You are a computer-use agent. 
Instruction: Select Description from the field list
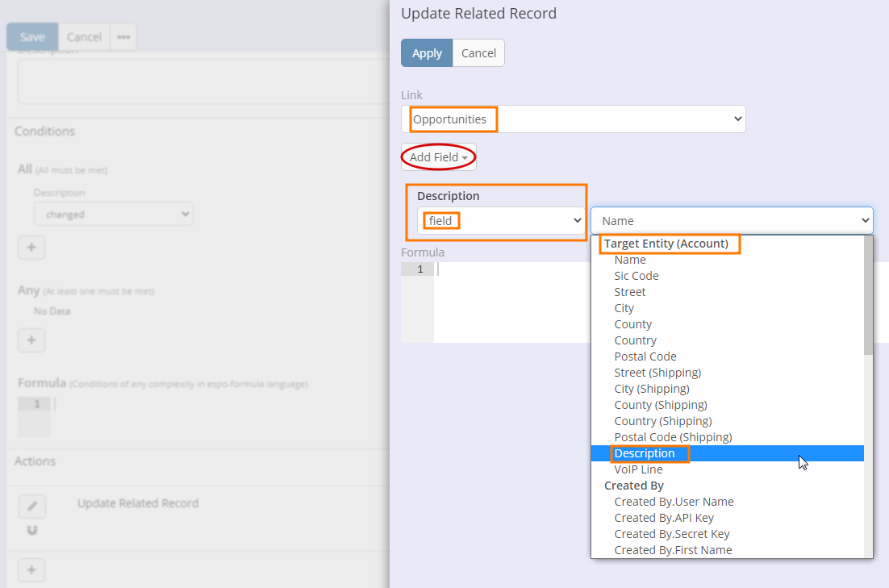click(645, 453)
